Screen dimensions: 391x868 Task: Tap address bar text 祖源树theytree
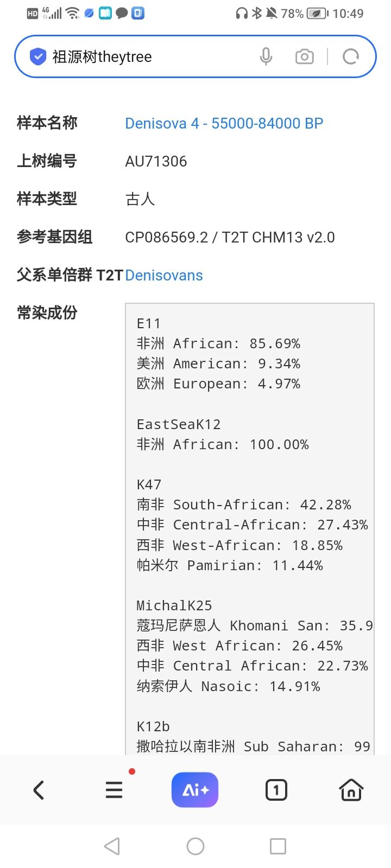102,57
